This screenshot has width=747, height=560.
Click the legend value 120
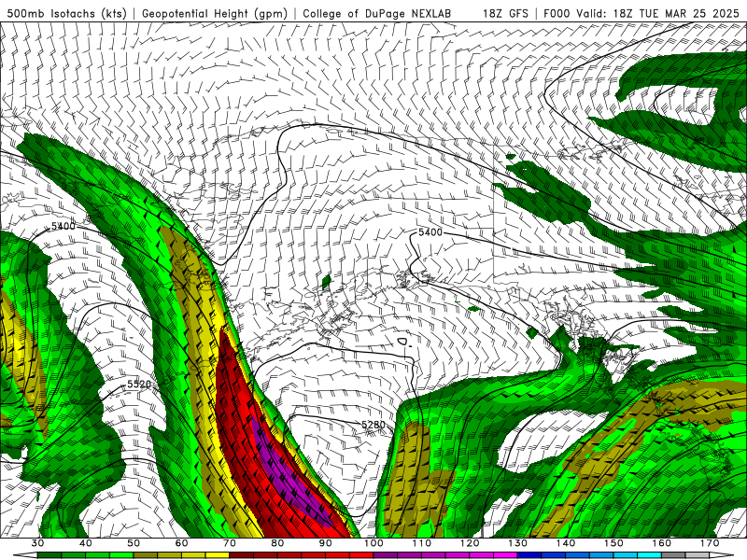tap(470, 543)
